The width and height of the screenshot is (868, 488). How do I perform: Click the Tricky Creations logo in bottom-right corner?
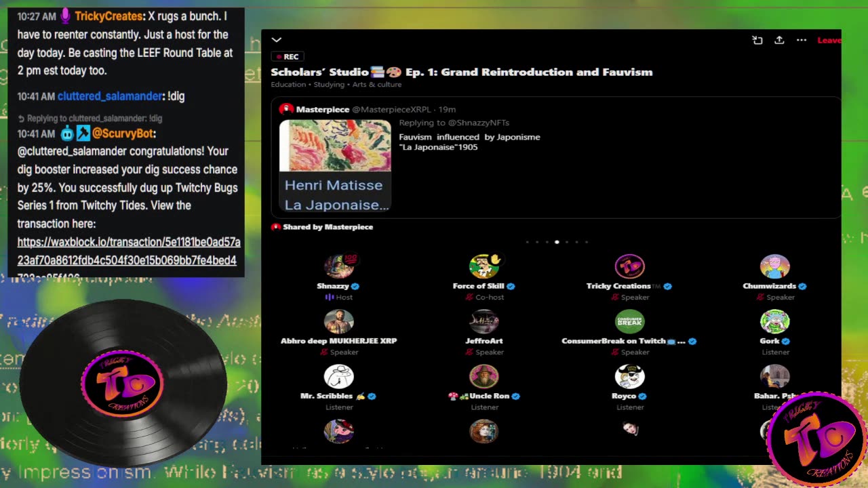point(816,438)
